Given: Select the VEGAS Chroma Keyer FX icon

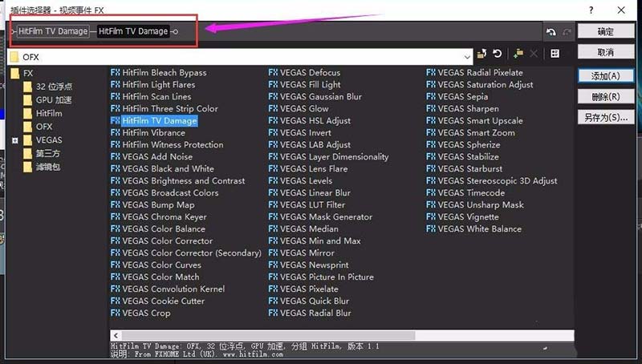Looking at the screenshot, I should [x=116, y=217].
